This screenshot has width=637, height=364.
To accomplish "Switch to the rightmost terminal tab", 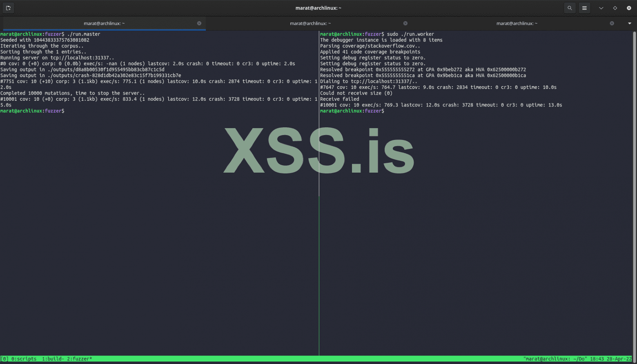I will (x=517, y=23).
